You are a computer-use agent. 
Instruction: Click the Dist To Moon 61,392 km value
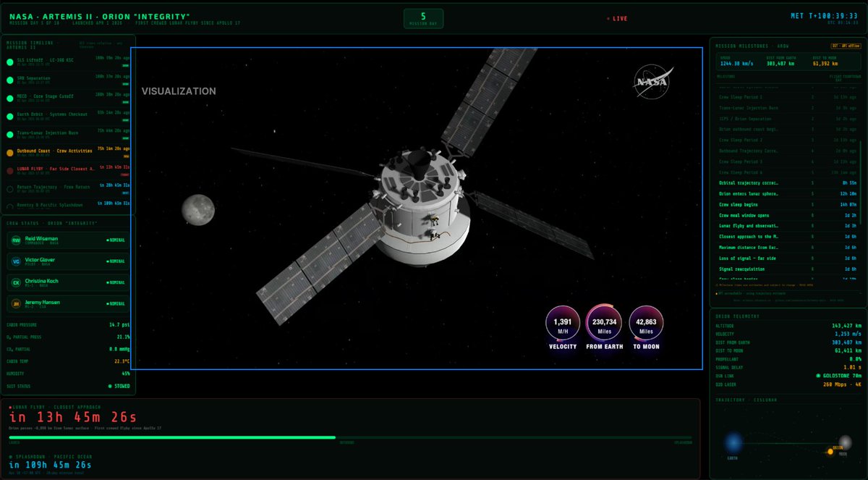click(x=826, y=64)
